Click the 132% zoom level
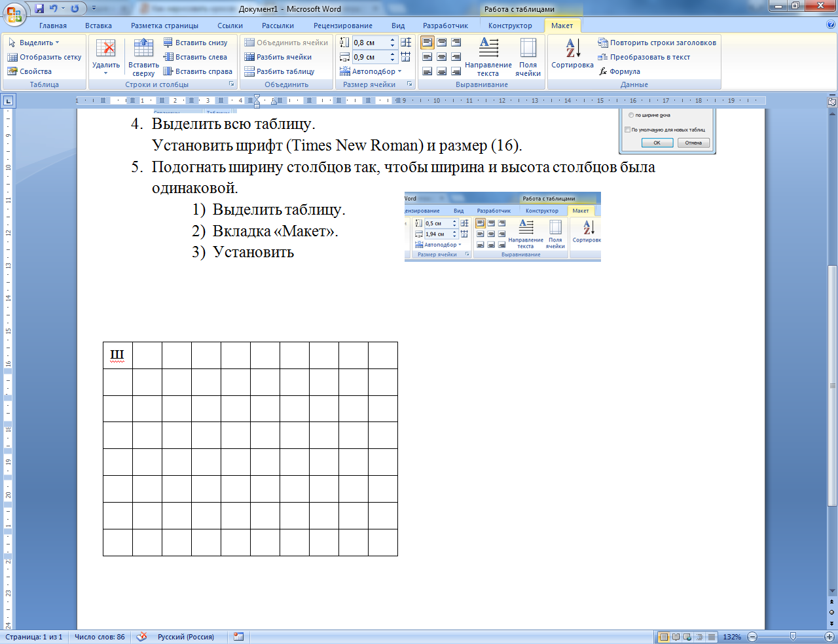This screenshot has width=838, height=644. coord(732,637)
